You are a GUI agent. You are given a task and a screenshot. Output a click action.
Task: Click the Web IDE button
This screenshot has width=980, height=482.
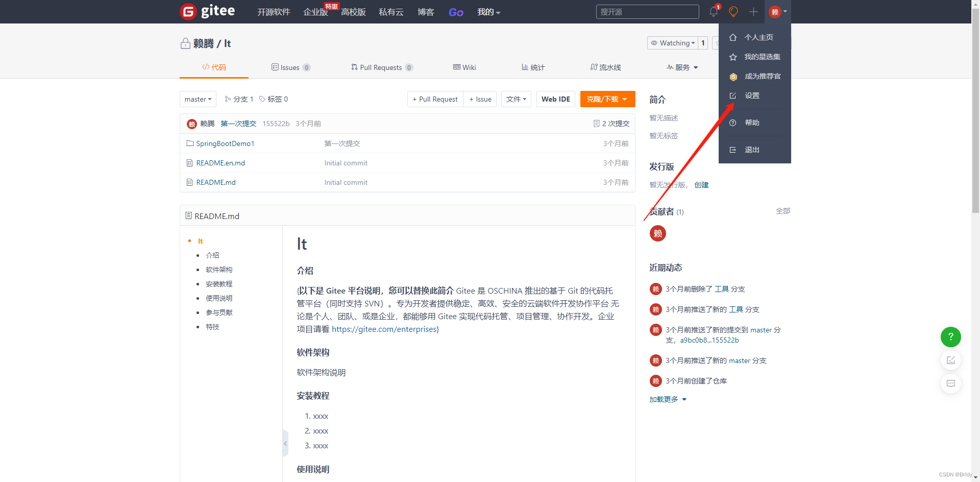[x=555, y=99]
